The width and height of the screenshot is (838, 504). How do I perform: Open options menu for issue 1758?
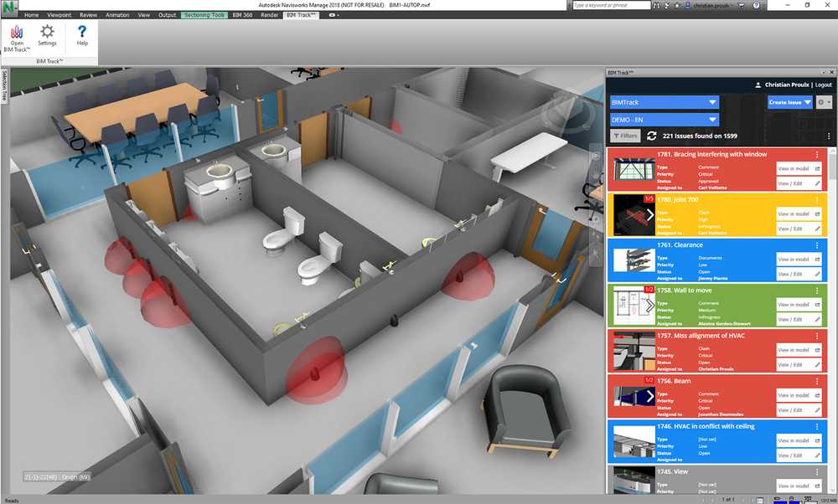tap(816, 291)
